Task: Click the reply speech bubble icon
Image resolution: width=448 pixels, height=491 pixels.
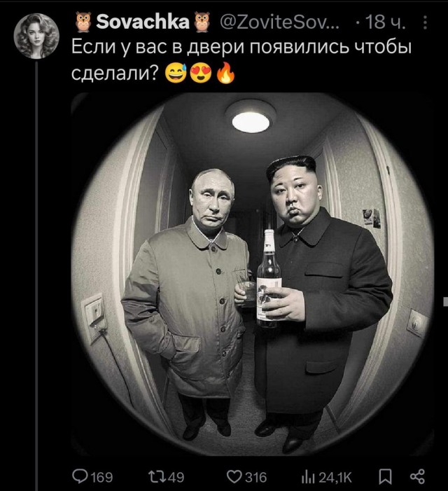Action: [x=80, y=476]
